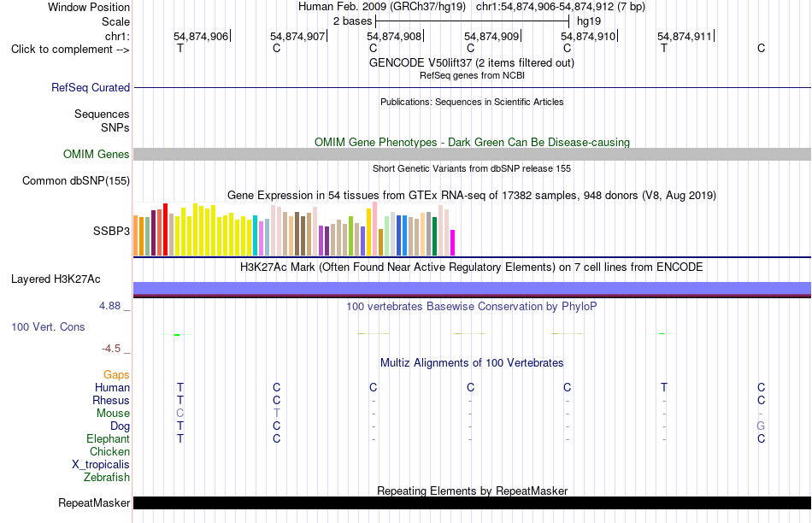Click the "Dog" alignment row label

121,426
